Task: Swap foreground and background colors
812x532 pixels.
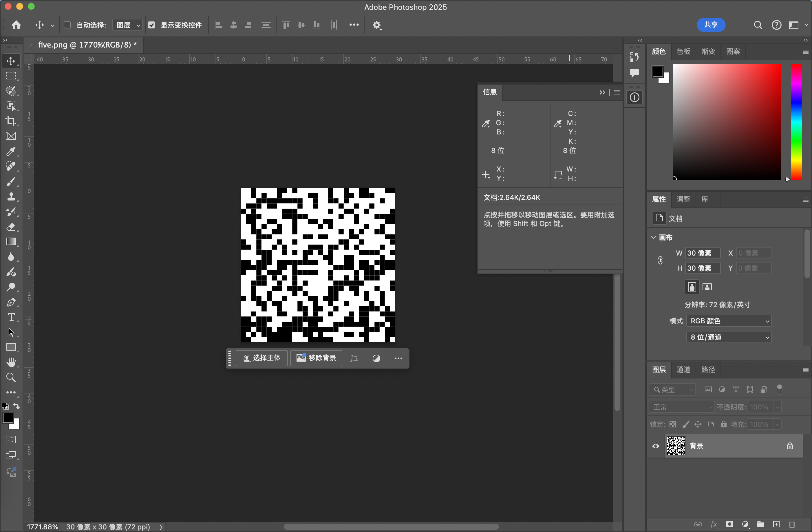Action: click(x=17, y=406)
